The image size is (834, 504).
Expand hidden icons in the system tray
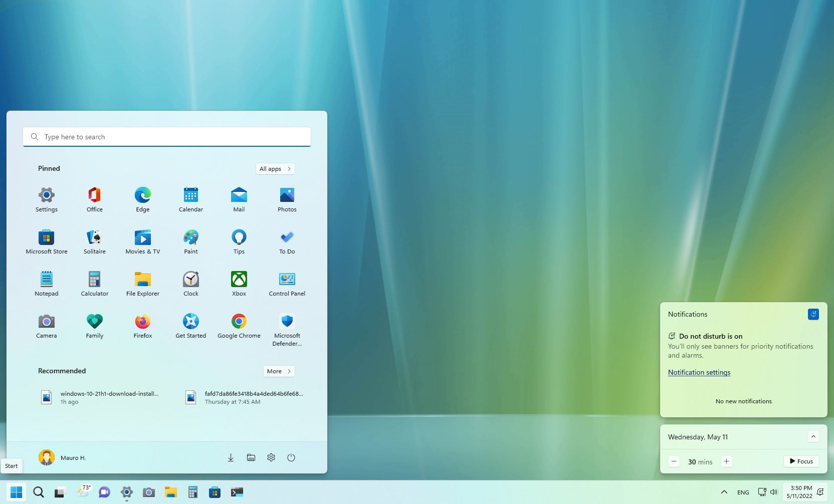(724, 492)
